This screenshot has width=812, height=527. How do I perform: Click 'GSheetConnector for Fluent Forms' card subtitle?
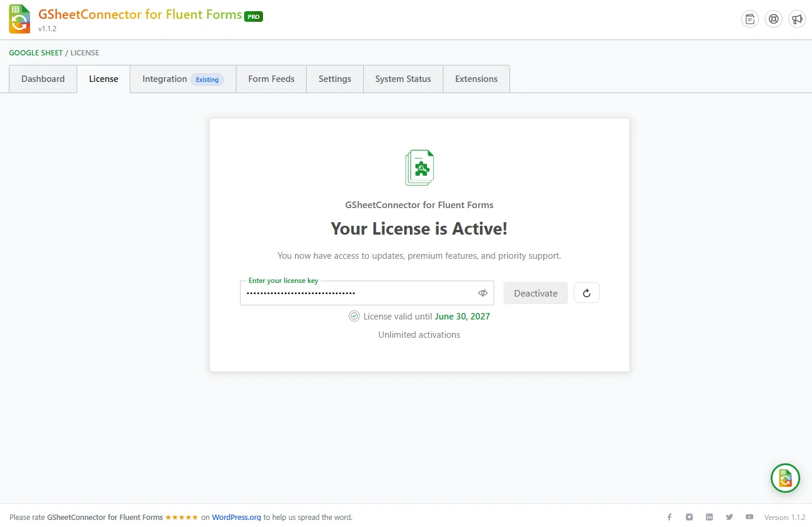pos(419,205)
